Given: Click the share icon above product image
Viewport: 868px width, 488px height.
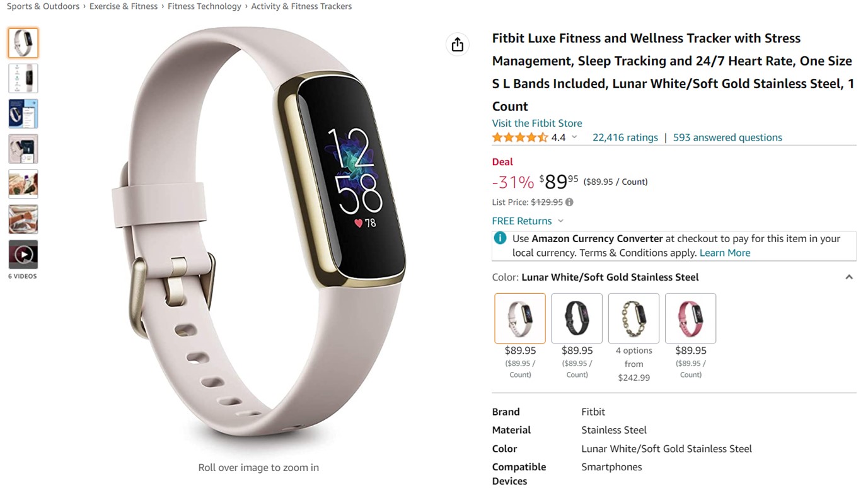Looking at the screenshot, I should [x=458, y=44].
